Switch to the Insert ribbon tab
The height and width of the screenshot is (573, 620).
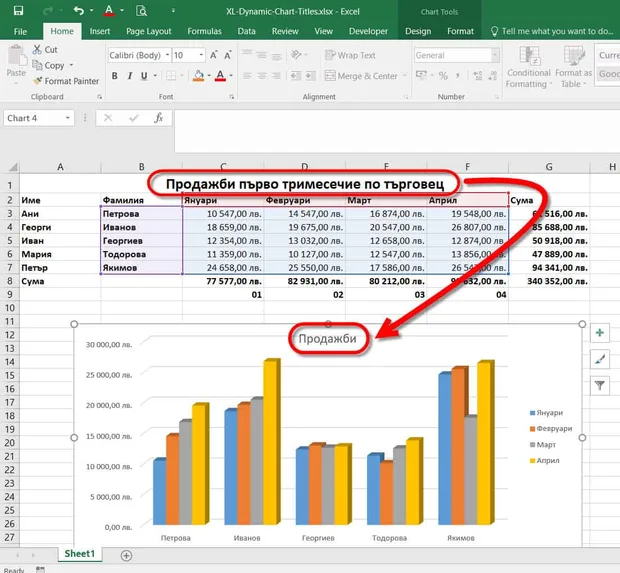(x=100, y=31)
